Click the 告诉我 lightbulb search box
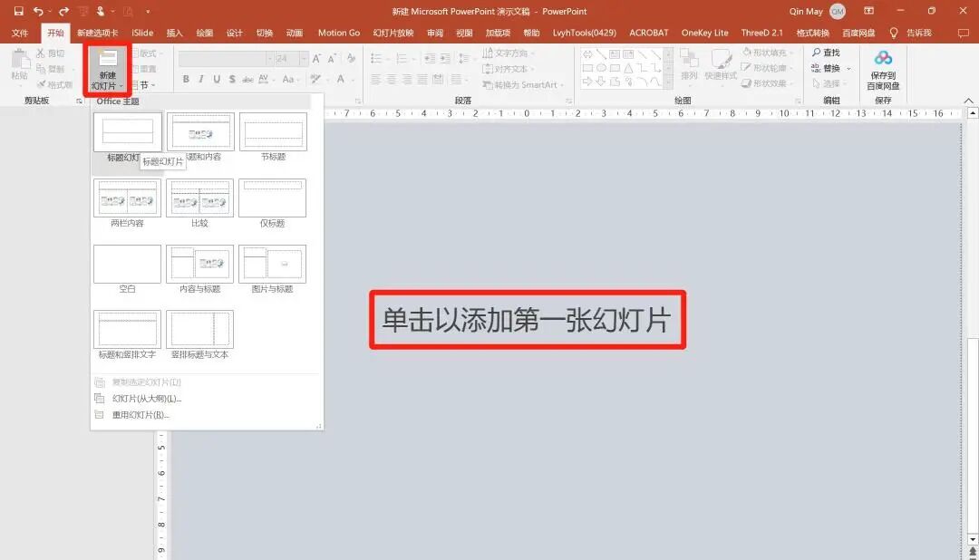 click(910, 34)
